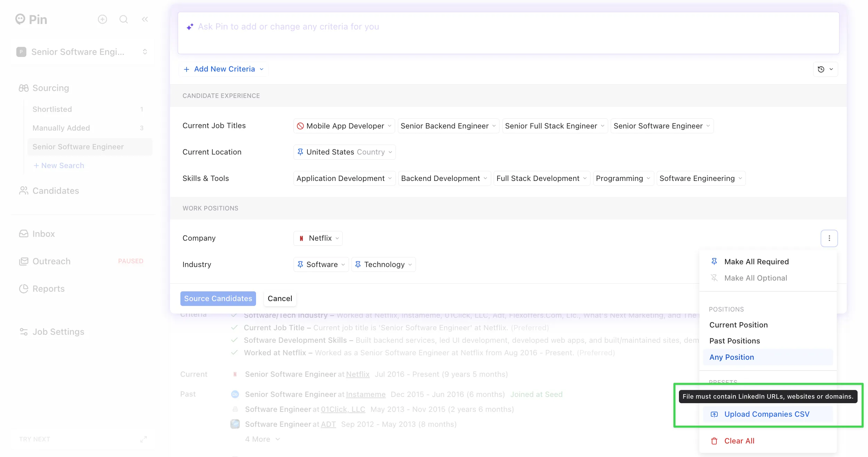Select Upload Companies CSV
This screenshot has width=868, height=457.
click(x=768, y=414)
